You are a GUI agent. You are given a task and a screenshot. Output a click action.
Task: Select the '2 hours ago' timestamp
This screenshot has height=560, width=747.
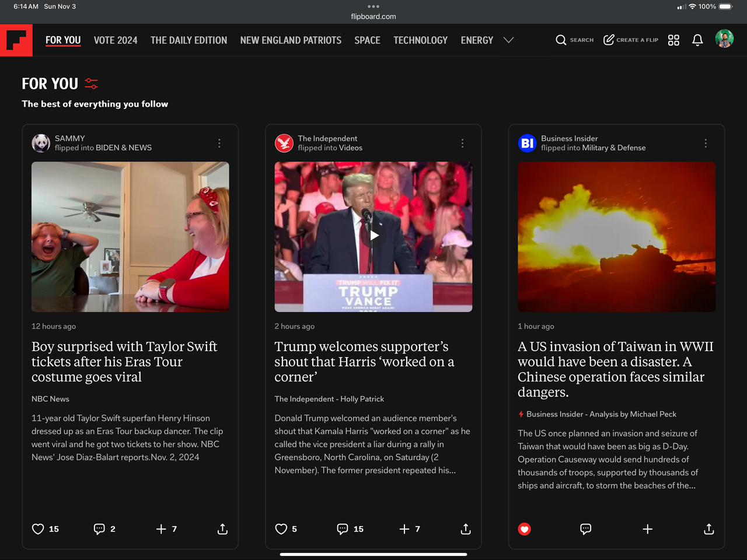(295, 327)
